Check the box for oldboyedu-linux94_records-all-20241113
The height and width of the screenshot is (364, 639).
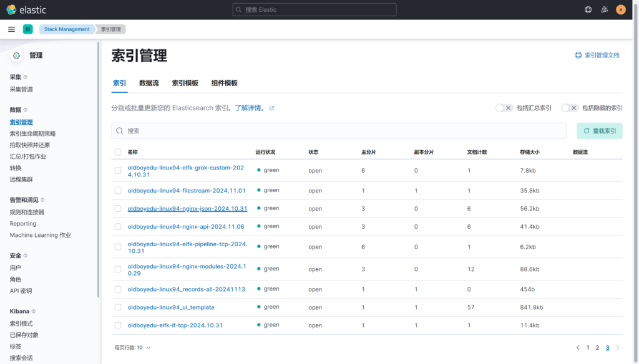pyautogui.click(x=118, y=289)
